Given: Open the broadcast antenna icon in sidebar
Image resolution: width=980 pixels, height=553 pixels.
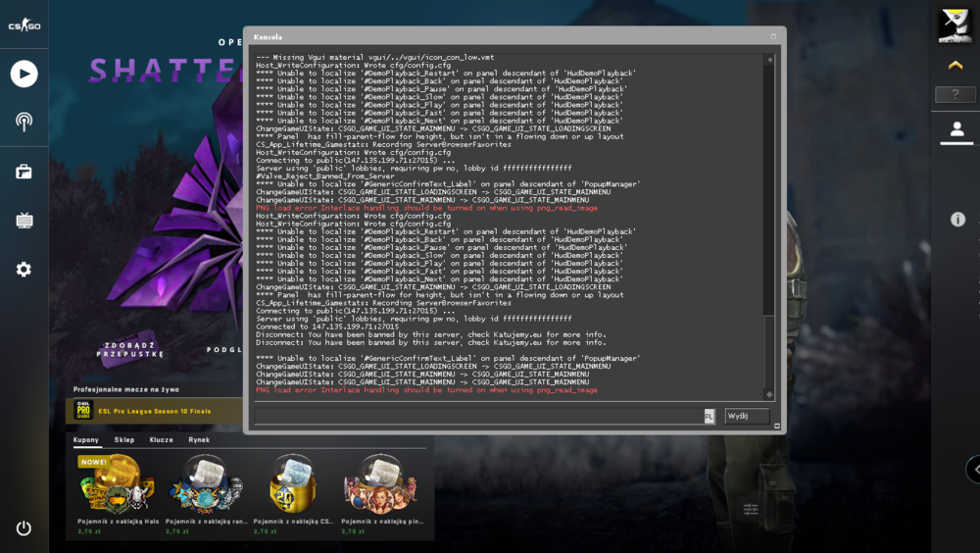Looking at the screenshot, I should (x=24, y=122).
